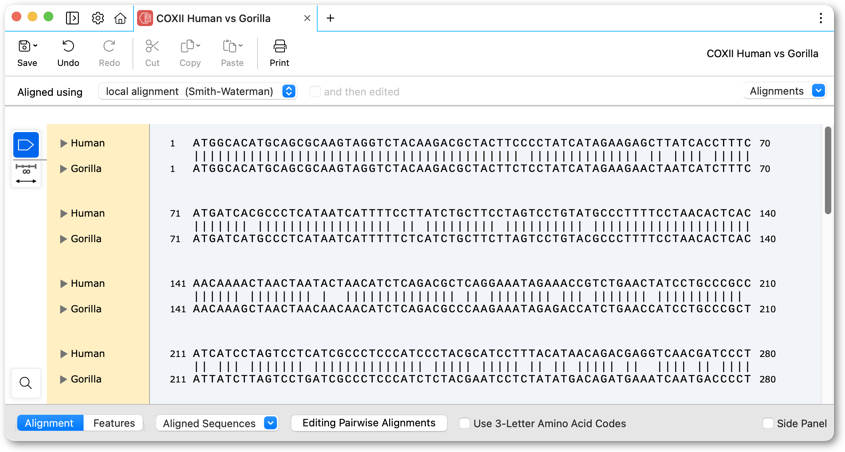Screen dimensions: 845x452
Task: Expand Human row at position 71
Action: [x=64, y=213]
